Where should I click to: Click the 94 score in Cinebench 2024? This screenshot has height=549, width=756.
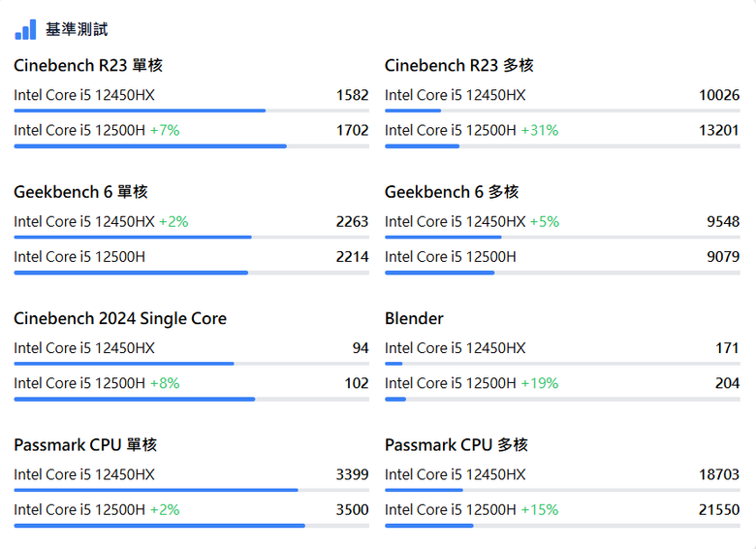[361, 348]
